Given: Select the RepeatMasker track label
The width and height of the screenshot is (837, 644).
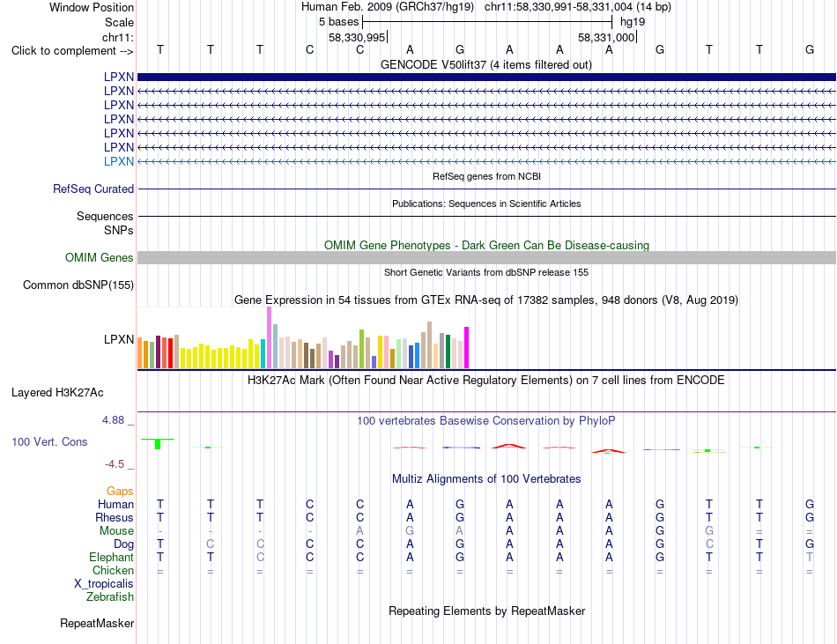Looking at the screenshot, I should 97,624.
